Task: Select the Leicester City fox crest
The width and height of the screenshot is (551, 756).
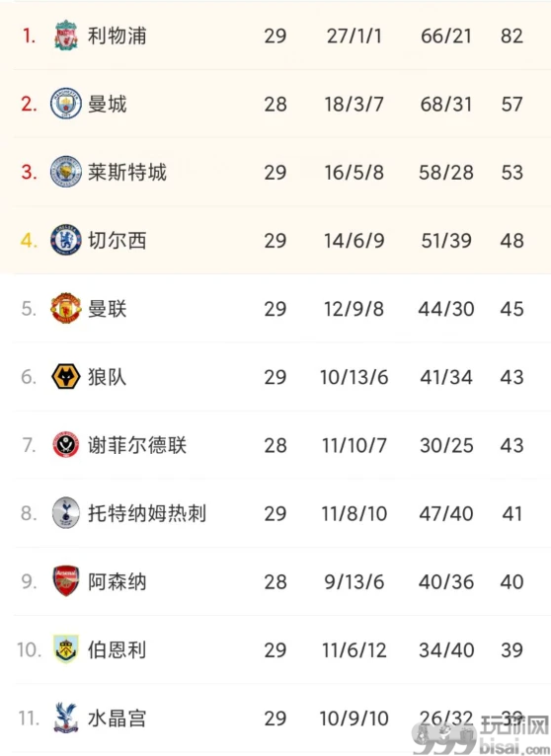Action: point(66,172)
